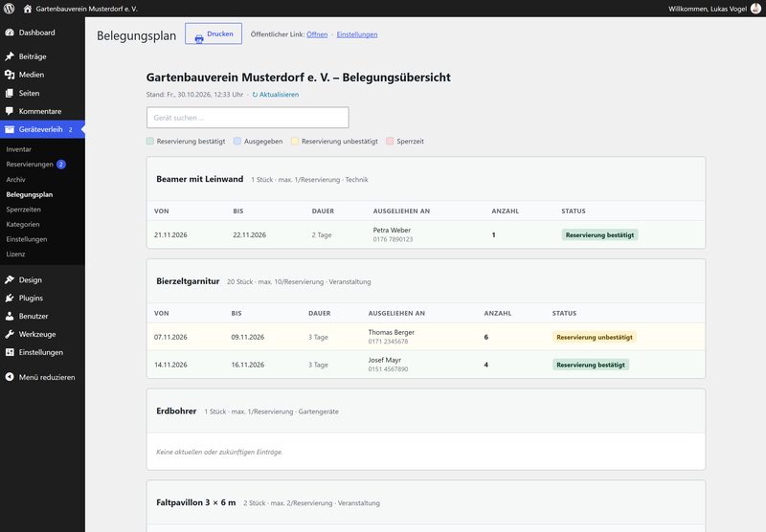The image size is (766, 532).
Task: Open Kategorien submenu entry
Action: [x=23, y=224]
